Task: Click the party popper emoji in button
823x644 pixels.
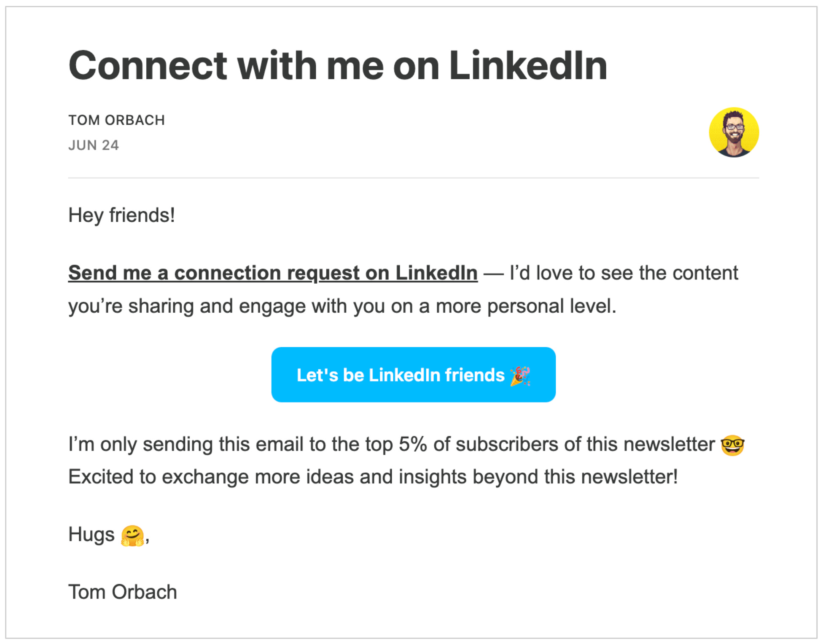Action: tap(520, 376)
